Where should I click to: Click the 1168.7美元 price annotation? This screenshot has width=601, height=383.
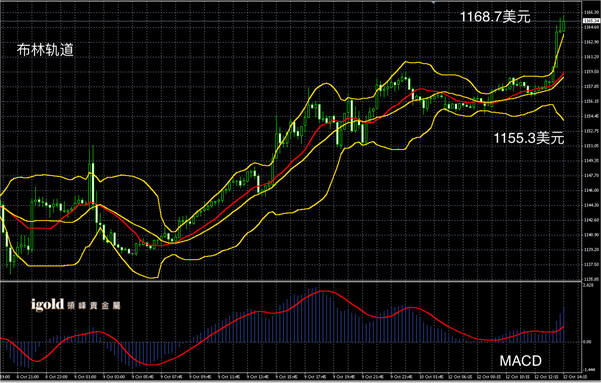tap(495, 17)
